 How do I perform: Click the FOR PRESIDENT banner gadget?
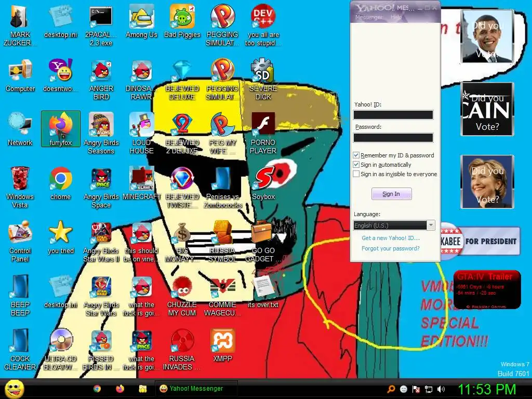[481, 241]
